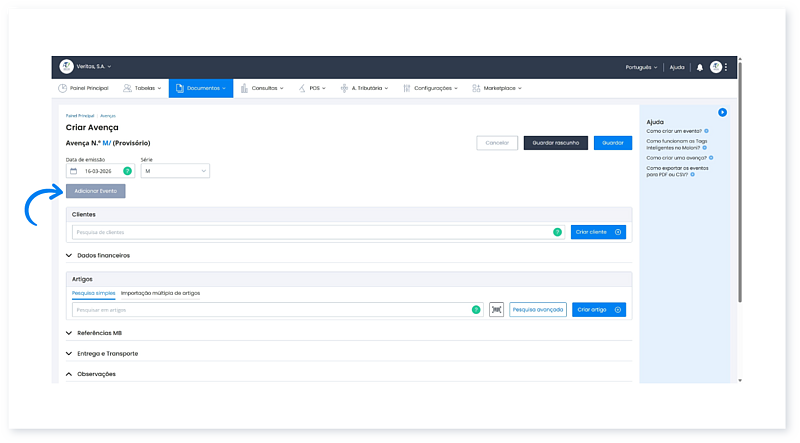The height and width of the screenshot is (443, 800).
Task: Switch to Importação múltipla de artigos tab
Action: click(x=160, y=293)
